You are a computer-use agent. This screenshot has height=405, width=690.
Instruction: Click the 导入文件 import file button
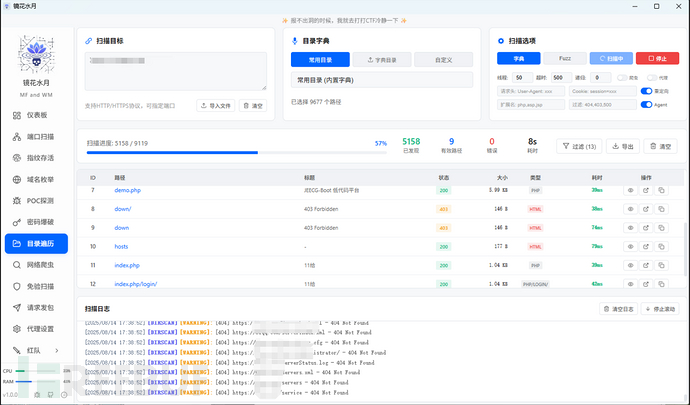pos(216,106)
